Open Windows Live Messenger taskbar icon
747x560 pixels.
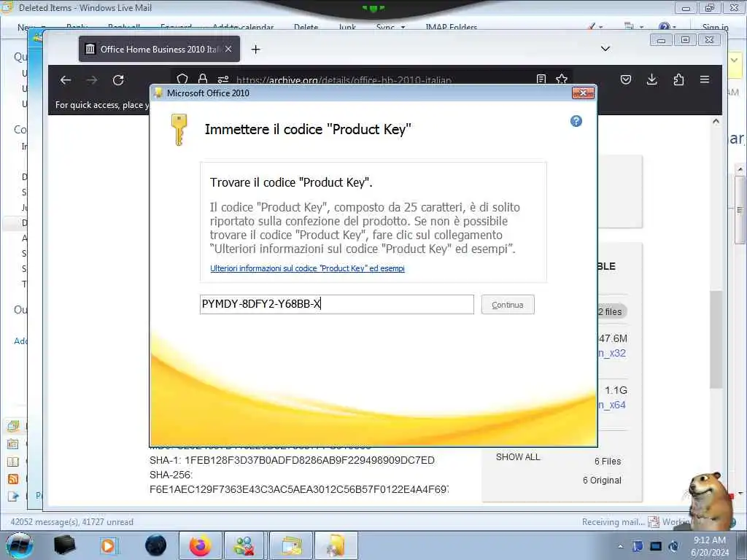[x=244, y=545]
